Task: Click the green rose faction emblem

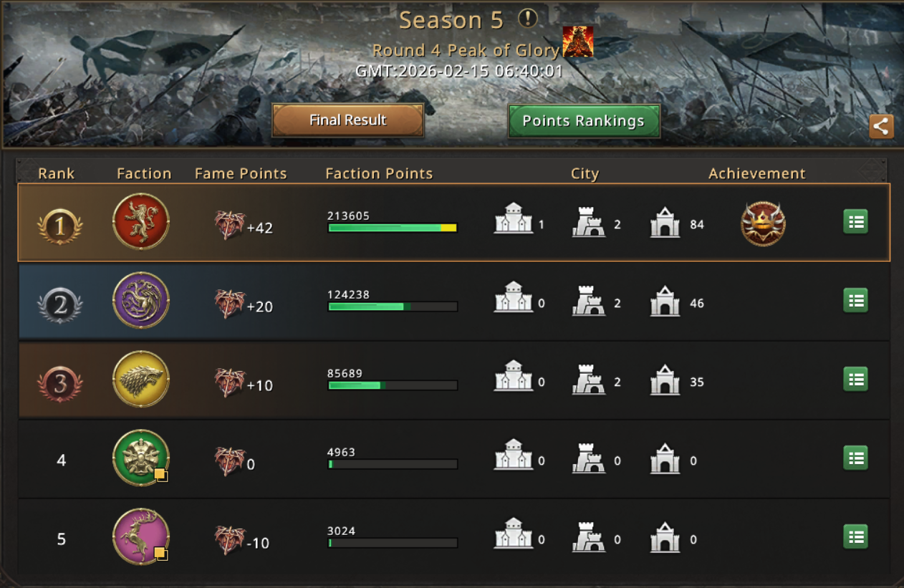Action: coord(141,458)
